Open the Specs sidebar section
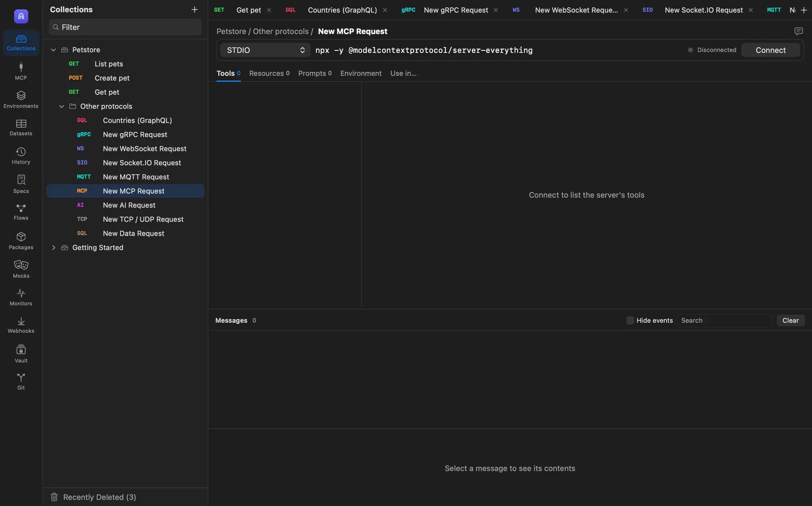Viewport: 812px width, 506px height. pos(21,184)
